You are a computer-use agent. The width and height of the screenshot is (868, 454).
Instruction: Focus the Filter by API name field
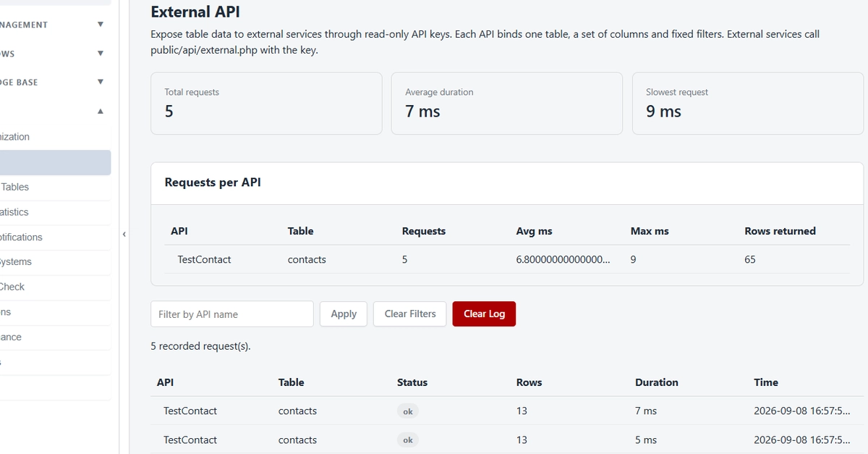[232, 314]
